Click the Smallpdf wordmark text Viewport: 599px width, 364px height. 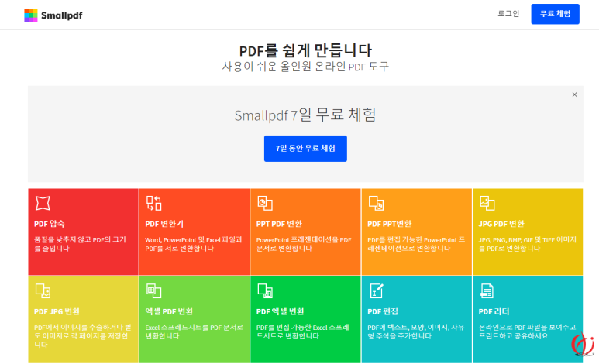pos(62,15)
